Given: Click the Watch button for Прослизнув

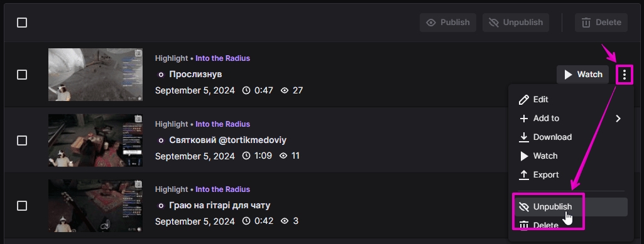Looking at the screenshot, I should 582,75.
